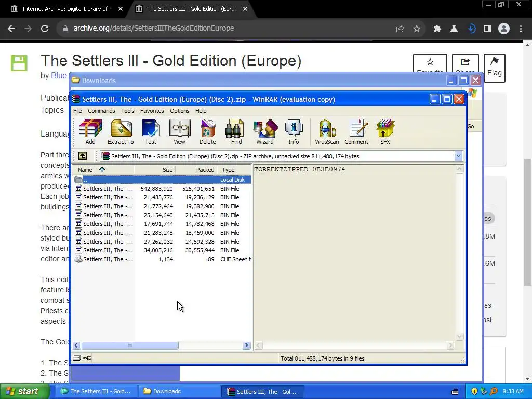Viewport: 532px width, 399px height.
Task: Select the BIN file sized 17,691,744
Action: coord(162,224)
